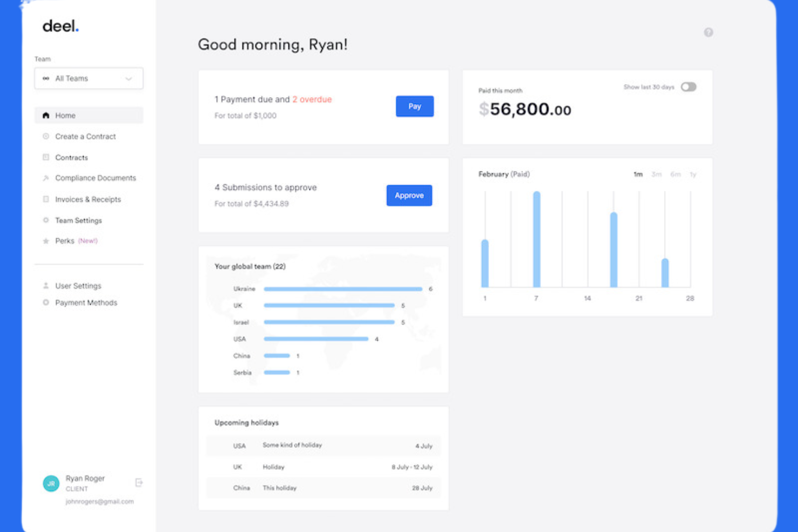Click the JR avatar thumbnail
This screenshot has width=798, height=532.
click(x=50, y=483)
